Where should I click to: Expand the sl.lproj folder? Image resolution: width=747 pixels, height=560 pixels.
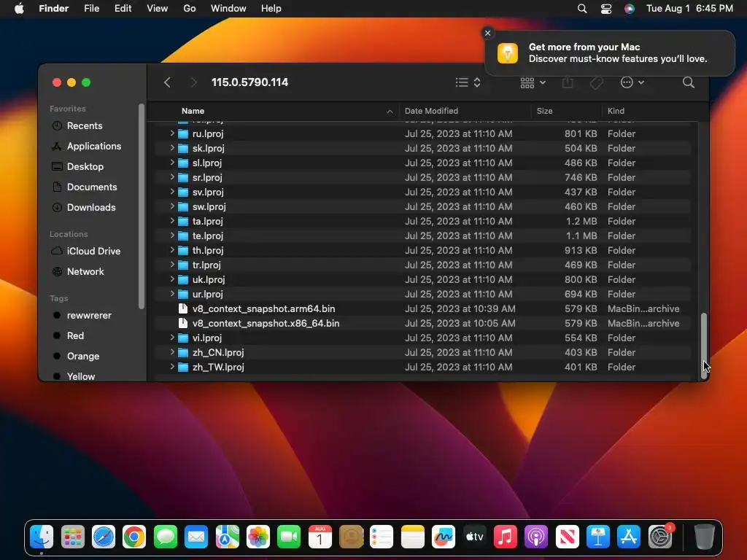[172, 163]
